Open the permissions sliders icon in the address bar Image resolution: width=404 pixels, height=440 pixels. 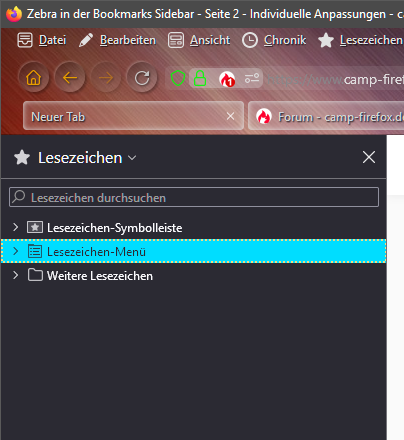pyautogui.click(x=252, y=79)
